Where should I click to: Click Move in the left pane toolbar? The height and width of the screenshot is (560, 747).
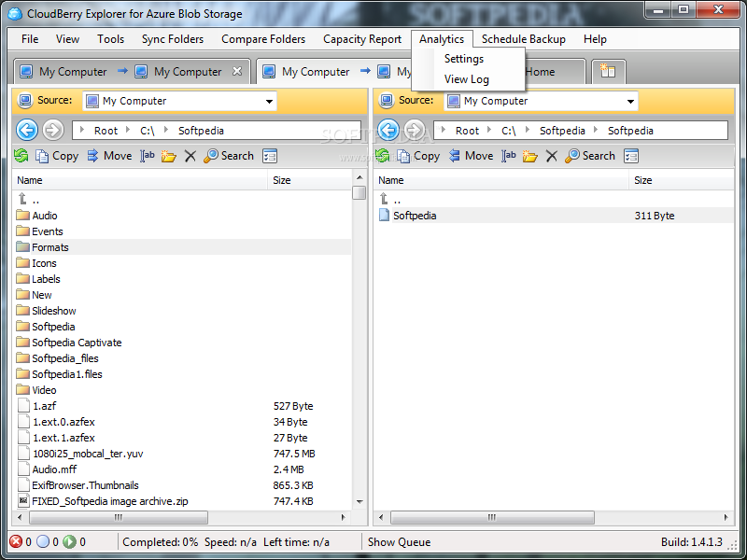tap(109, 156)
